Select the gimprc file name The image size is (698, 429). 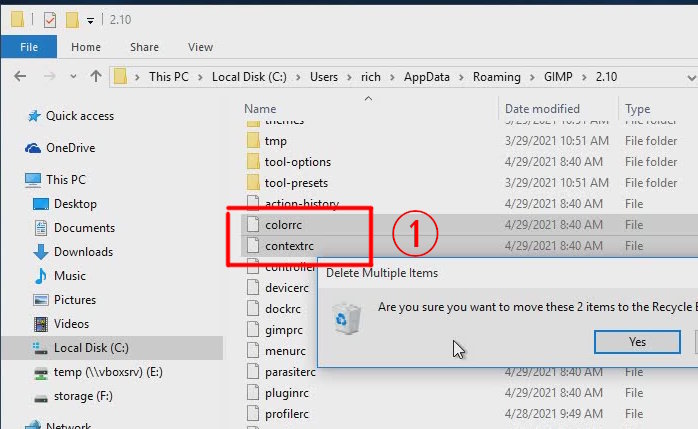point(284,330)
